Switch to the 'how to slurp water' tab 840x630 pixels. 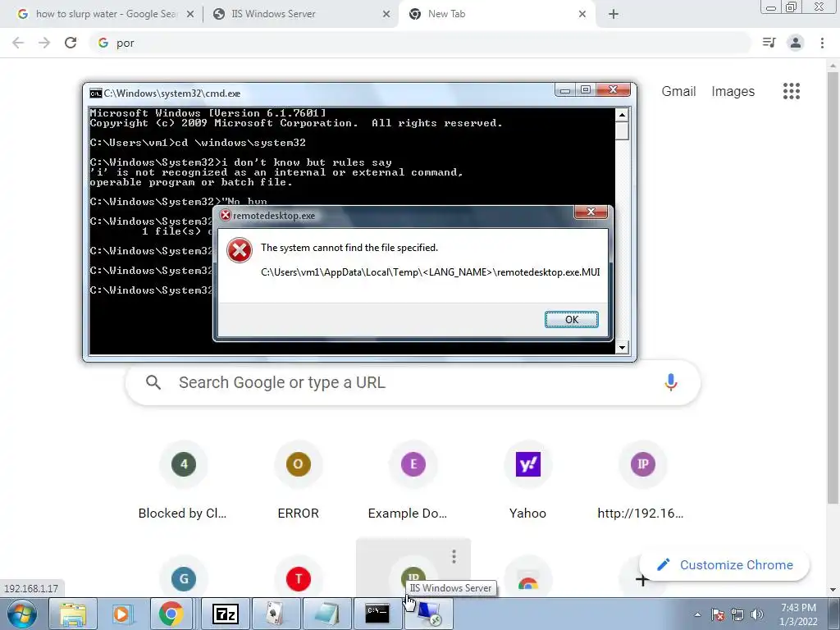pos(106,14)
